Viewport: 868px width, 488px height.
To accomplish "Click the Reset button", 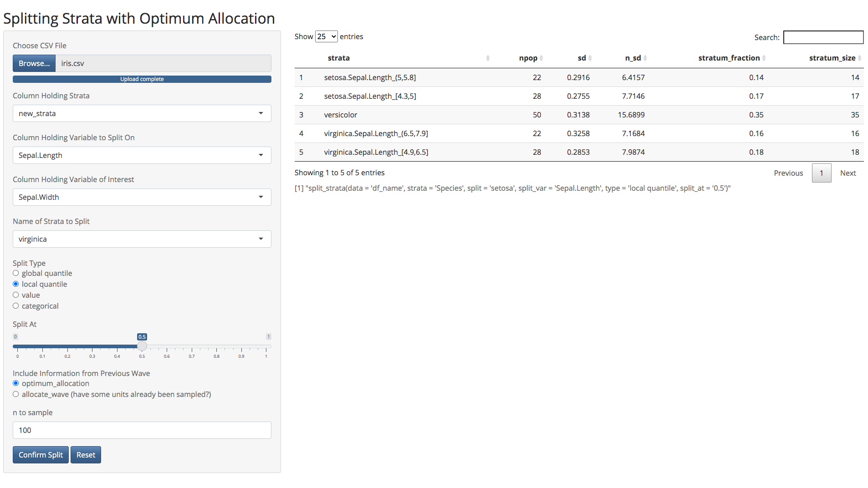I will (86, 455).
